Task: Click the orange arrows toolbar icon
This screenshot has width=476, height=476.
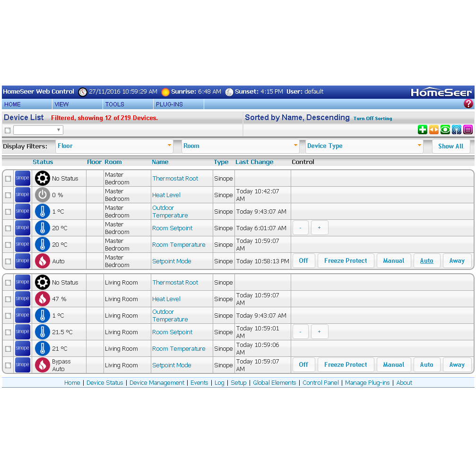Action: click(433, 129)
